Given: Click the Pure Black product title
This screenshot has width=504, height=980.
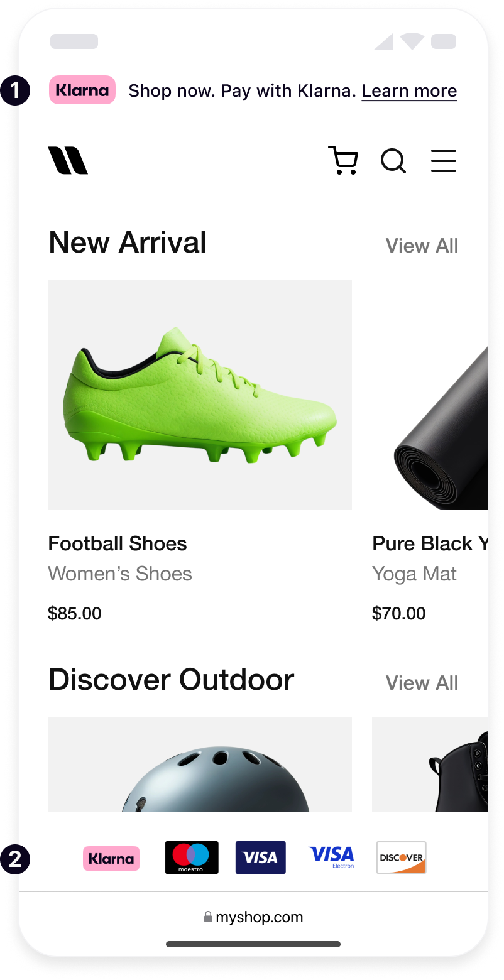Looking at the screenshot, I should [430, 543].
